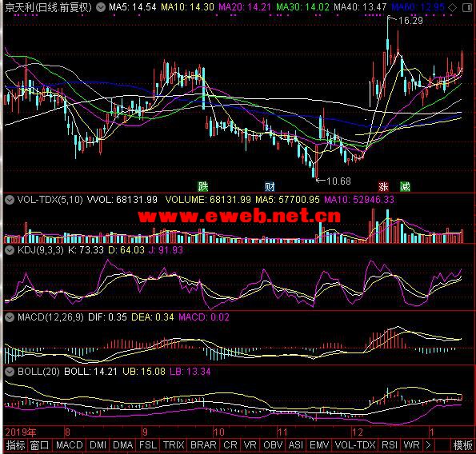Open the main chart indicator dropdown

tap(101, 7)
